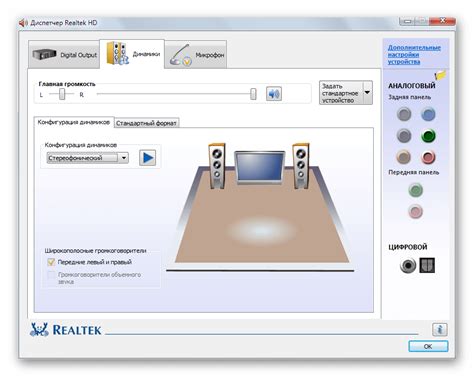Open the yellow folder connector settings icon
The height and width of the screenshot is (377, 474).
440,75
